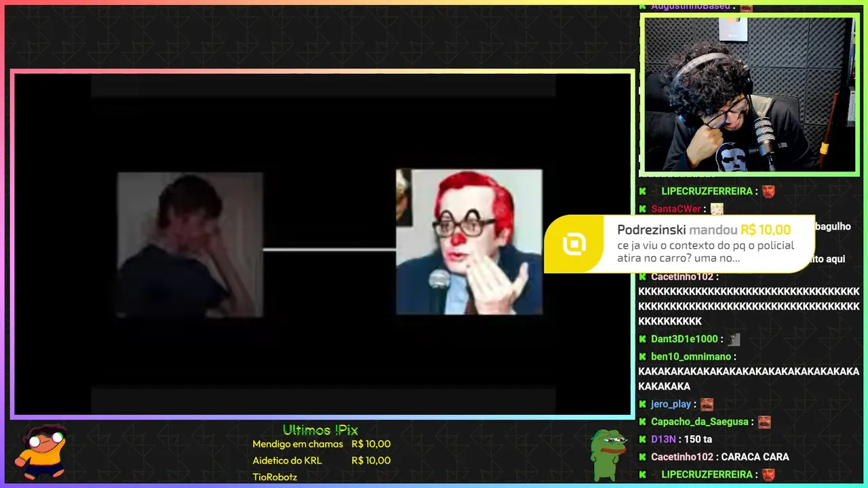This screenshot has height=488, width=868.
Task: Open Capacho_da_Saegusa's chat username
Action: (x=700, y=422)
